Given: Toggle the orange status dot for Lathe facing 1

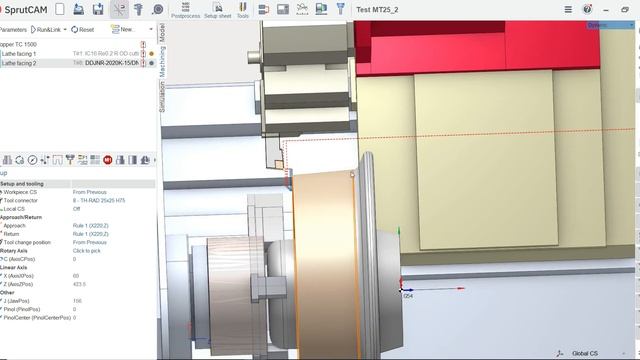Looking at the screenshot, I should (x=151, y=53).
